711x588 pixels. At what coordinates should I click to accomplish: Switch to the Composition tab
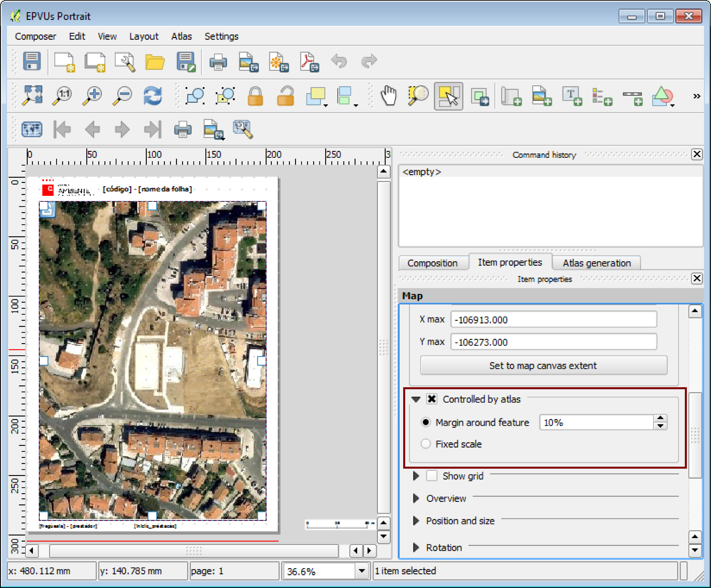point(432,263)
